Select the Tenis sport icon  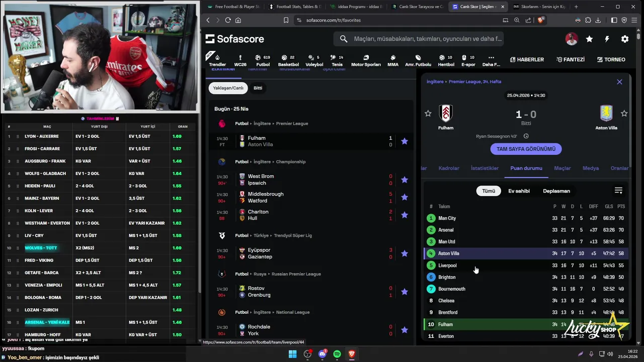[x=337, y=60]
